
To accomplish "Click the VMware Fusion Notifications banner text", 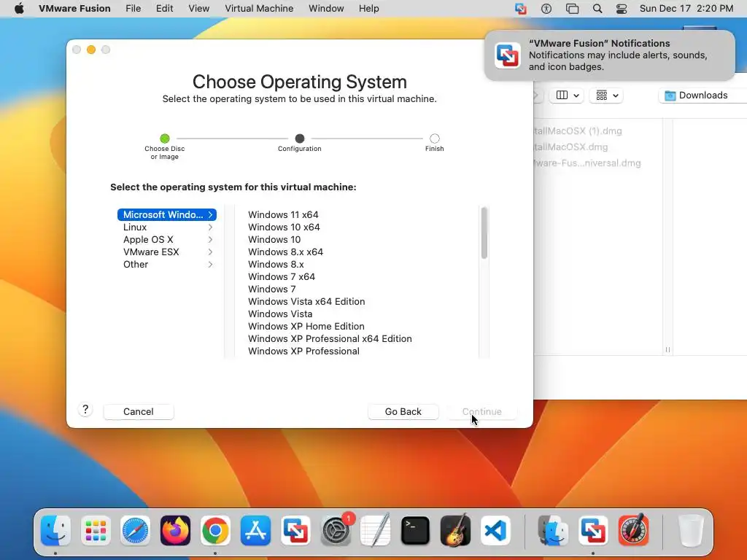I will [x=617, y=55].
